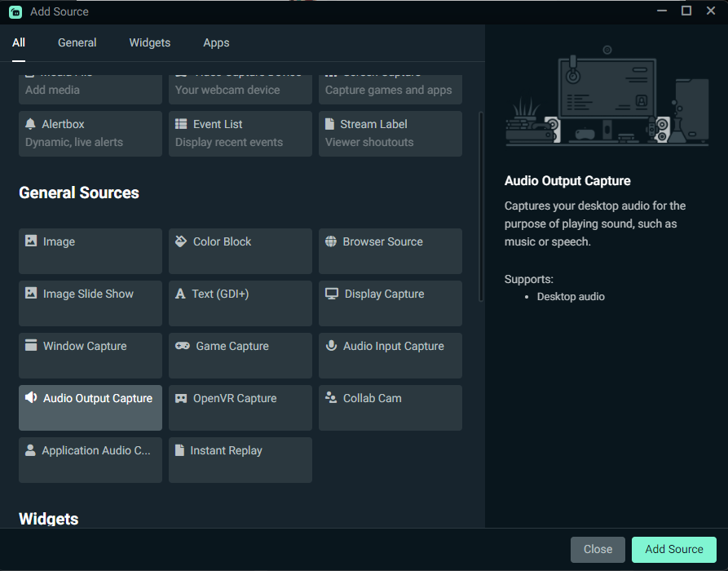Select the card reading "Your webcam device"
728x571 pixels.
(x=240, y=90)
